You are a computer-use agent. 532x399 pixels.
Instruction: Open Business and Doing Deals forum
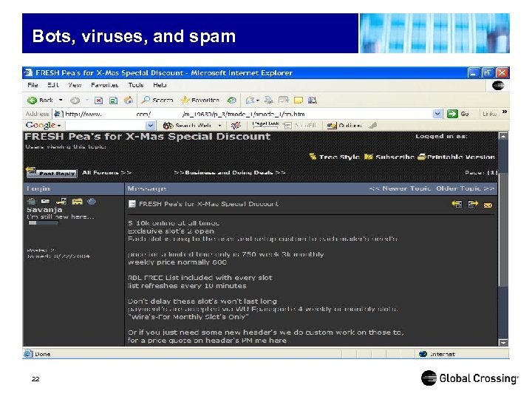tap(230, 172)
